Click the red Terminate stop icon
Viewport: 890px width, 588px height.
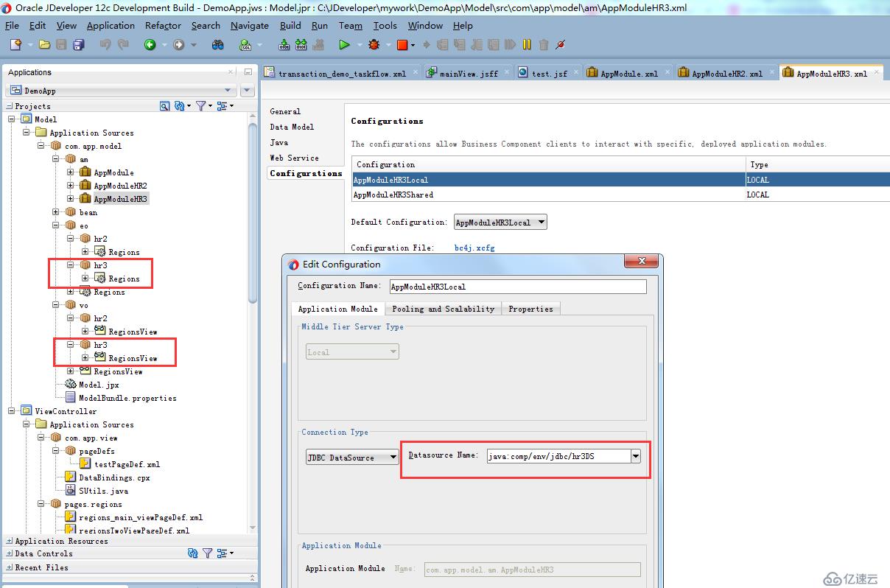[402, 45]
